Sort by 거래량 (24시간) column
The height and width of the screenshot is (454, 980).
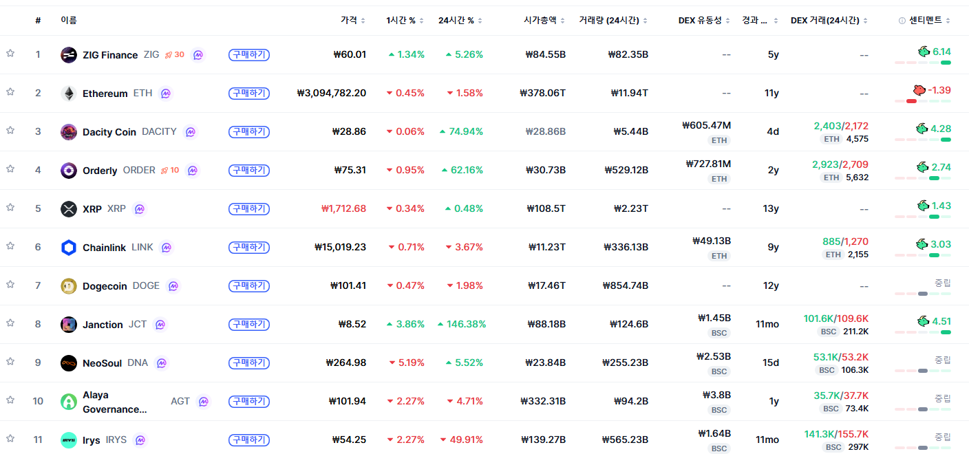click(614, 21)
